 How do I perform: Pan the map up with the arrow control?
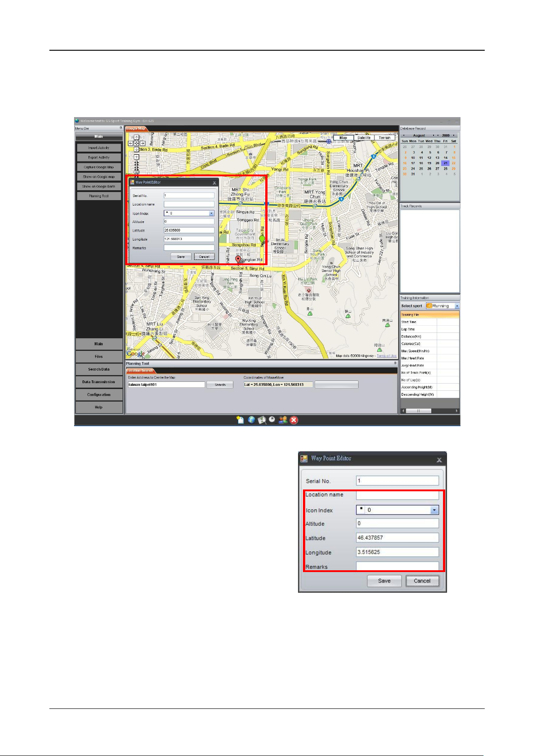pos(136,138)
